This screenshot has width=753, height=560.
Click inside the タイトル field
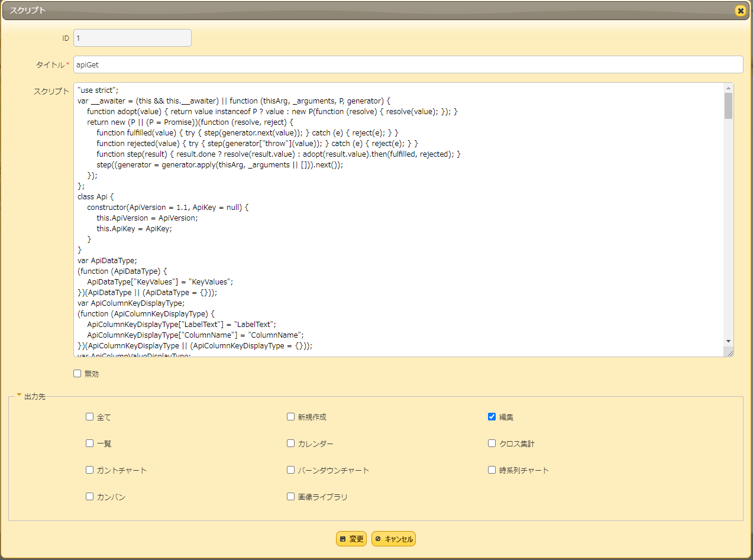click(x=355, y=64)
